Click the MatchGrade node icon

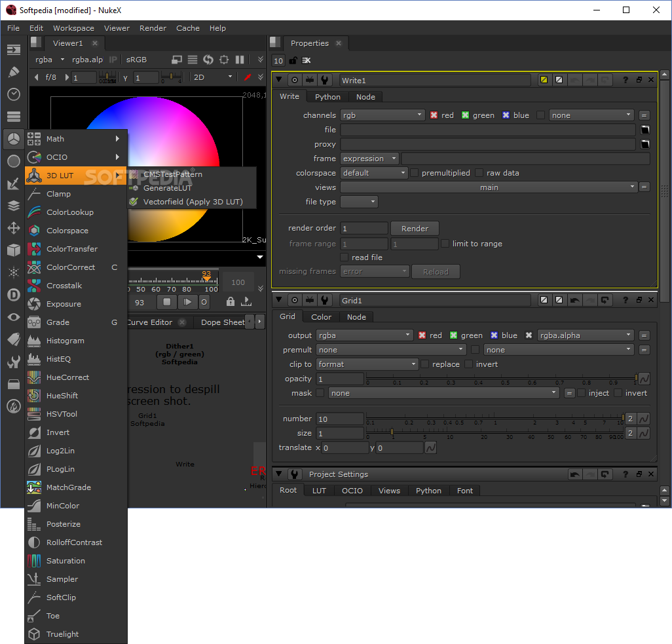click(x=34, y=487)
